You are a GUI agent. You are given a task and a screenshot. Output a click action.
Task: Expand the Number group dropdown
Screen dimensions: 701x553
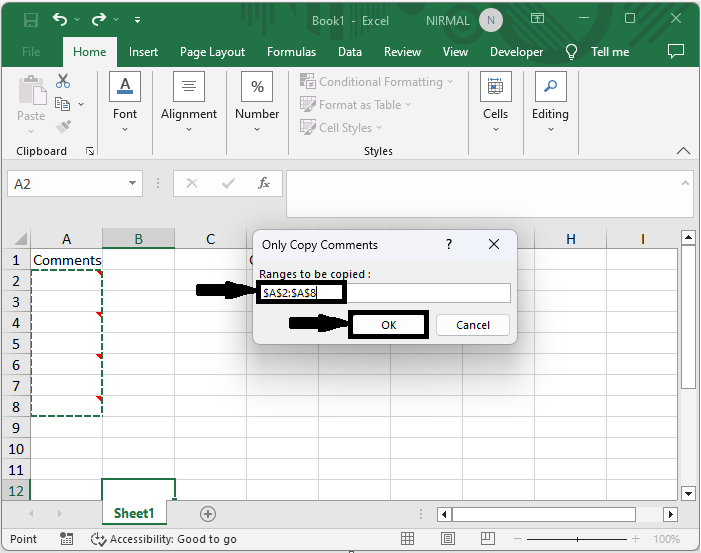point(257,130)
